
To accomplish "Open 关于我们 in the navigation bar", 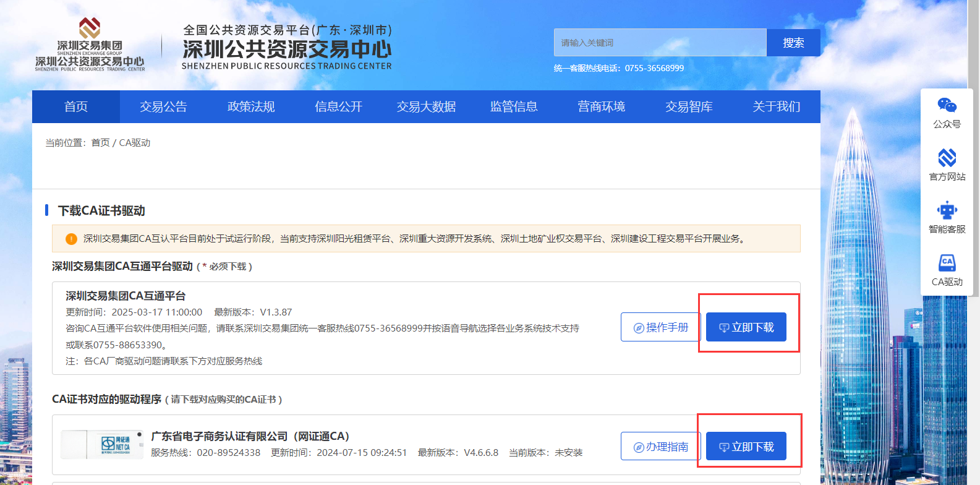I will click(x=776, y=107).
